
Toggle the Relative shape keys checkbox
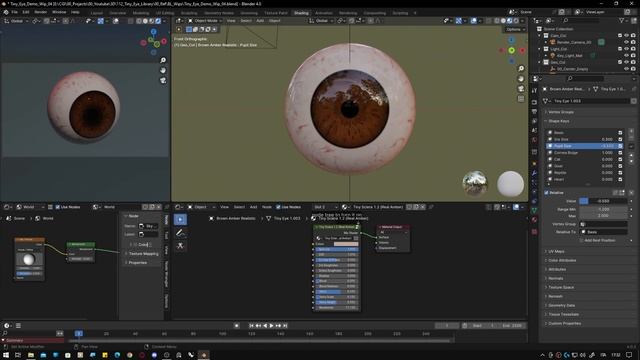click(547, 193)
